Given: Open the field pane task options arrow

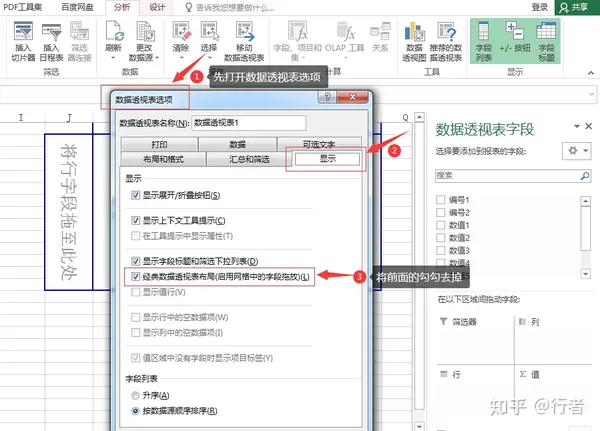Looking at the screenshot, I should [577, 126].
